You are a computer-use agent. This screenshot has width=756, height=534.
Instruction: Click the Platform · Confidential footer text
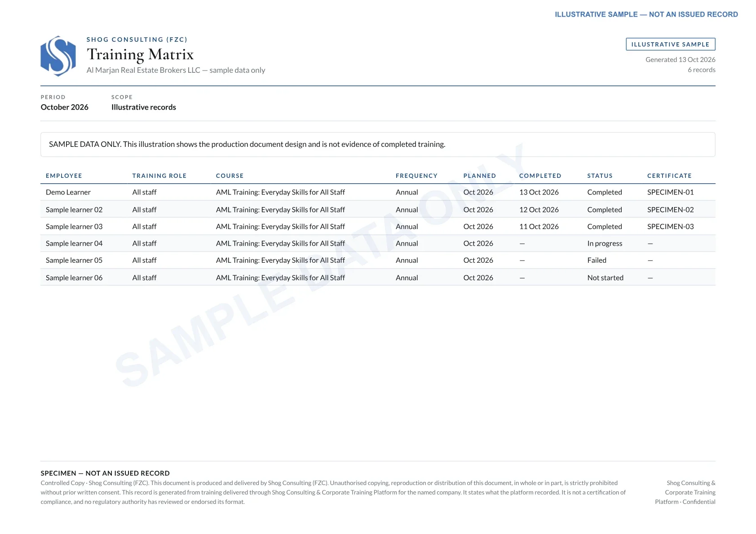(685, 502)
